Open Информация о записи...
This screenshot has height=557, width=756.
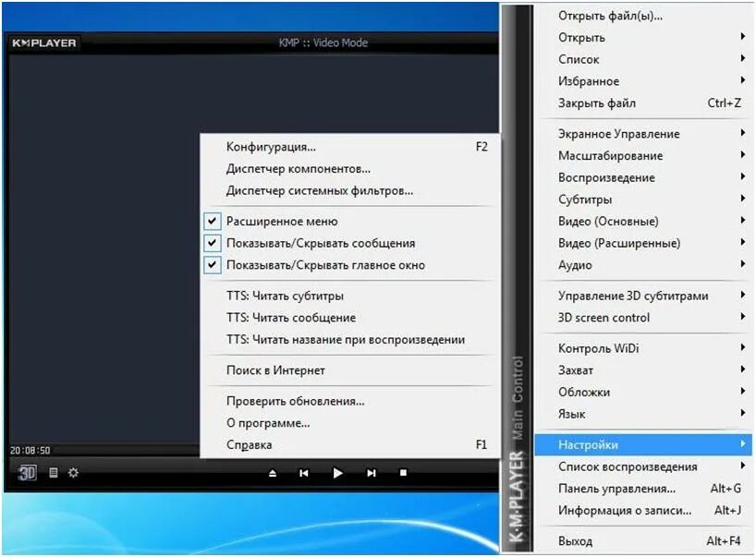[643, 510]
